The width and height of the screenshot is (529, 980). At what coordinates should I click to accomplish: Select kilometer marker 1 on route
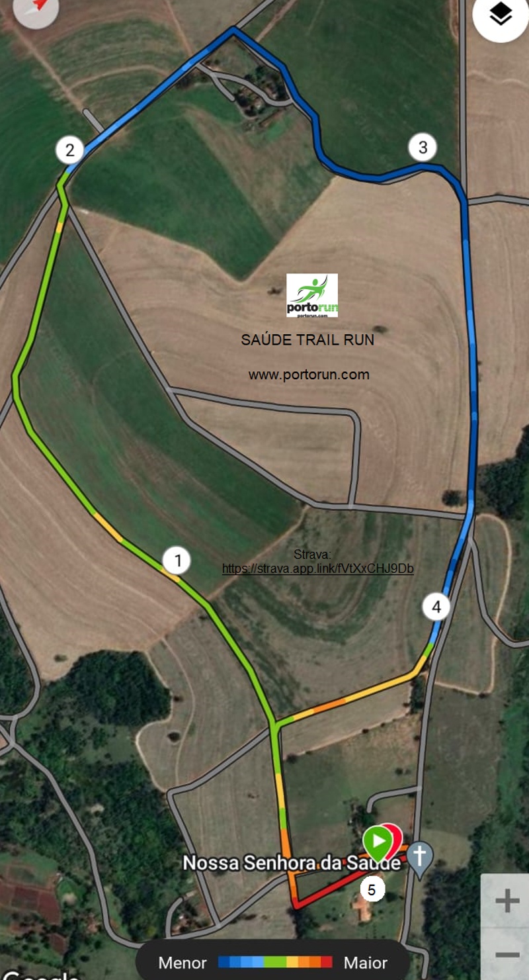click(177, 561)
